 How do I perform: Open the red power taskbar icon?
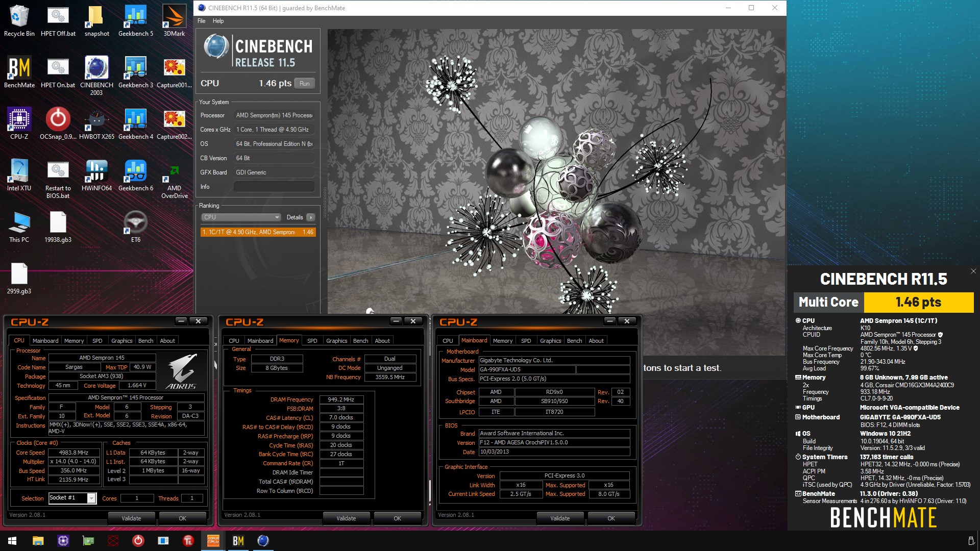click(x=138, y=541)
